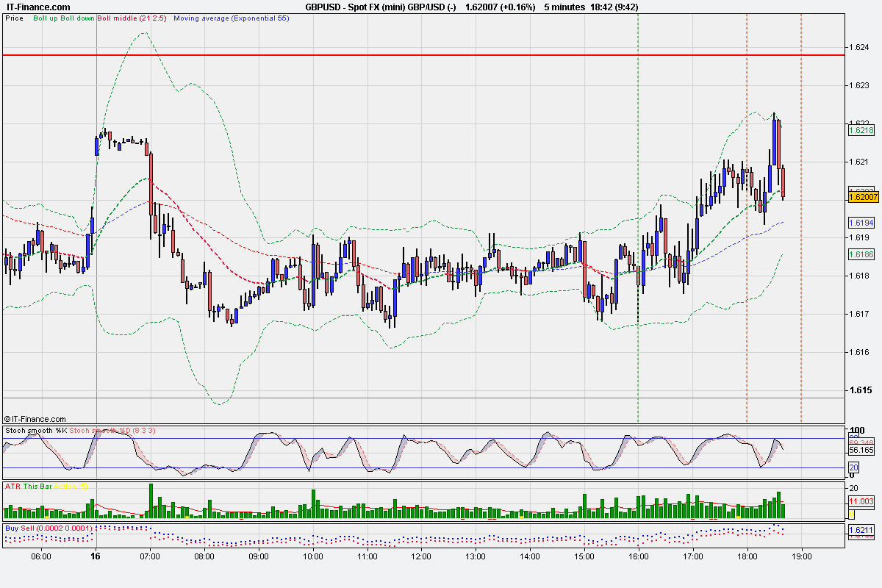Click 'Sell (0.0002 0.0001)' label
The height and width of the screenshot is (588, 882).
(x=57, y=528)
